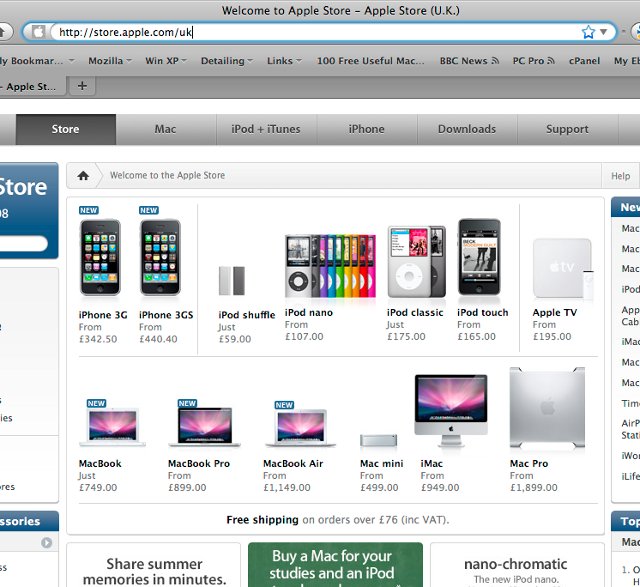Open the Buy a Mac for your studies banner
Screen dimensions: 640x587
tap(336, 565)
